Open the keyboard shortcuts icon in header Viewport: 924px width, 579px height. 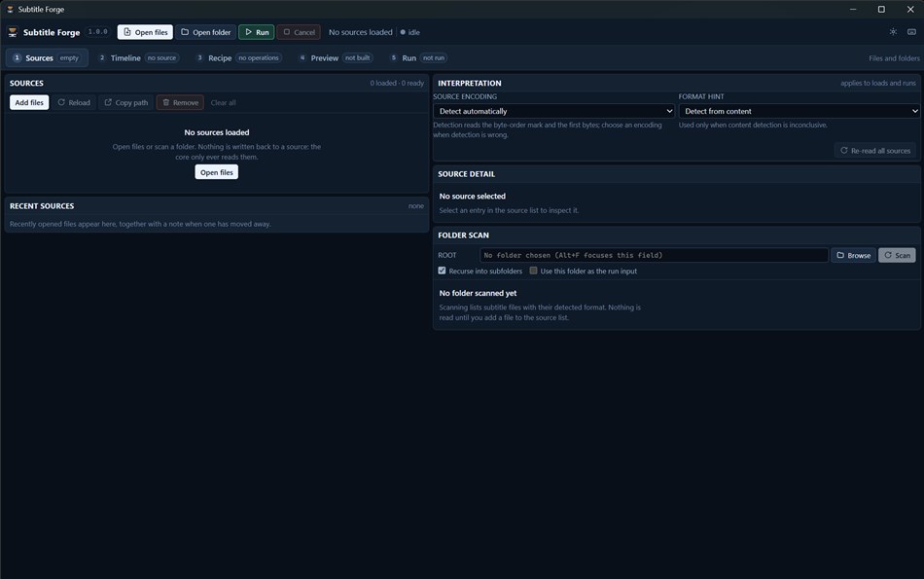(x=911, y=32)
